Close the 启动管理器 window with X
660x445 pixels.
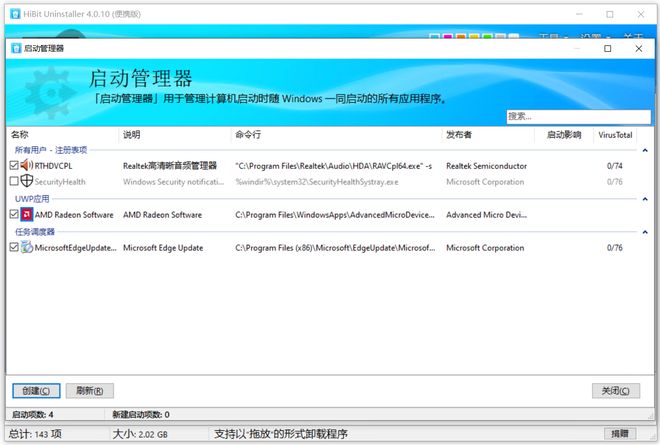coord(639,48)
